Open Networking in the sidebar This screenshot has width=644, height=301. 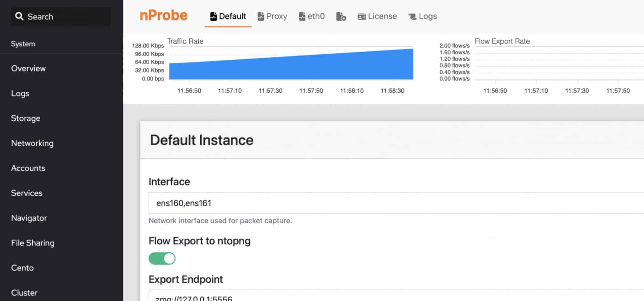point(32,143)
